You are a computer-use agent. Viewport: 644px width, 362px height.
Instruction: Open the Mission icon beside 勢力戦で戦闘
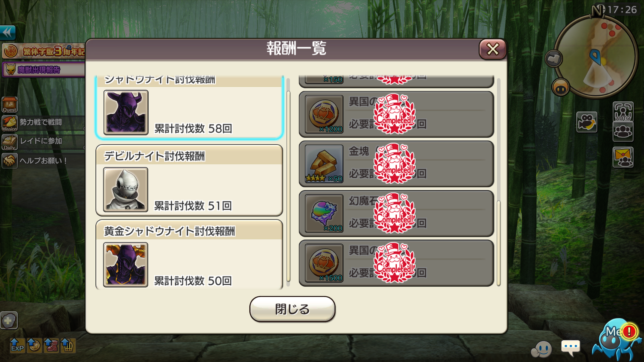pos(9,123)
